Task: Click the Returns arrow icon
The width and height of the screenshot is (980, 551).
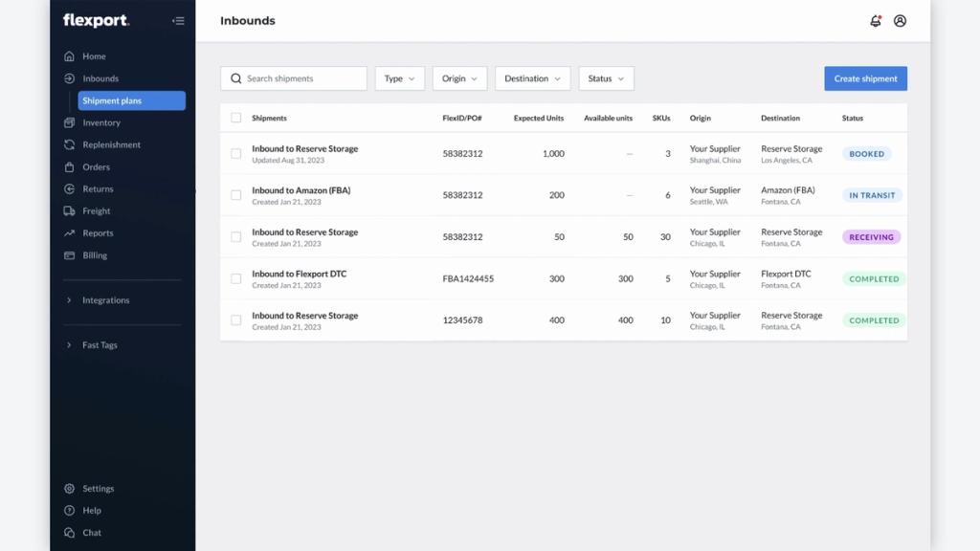Action: [69, 188]
